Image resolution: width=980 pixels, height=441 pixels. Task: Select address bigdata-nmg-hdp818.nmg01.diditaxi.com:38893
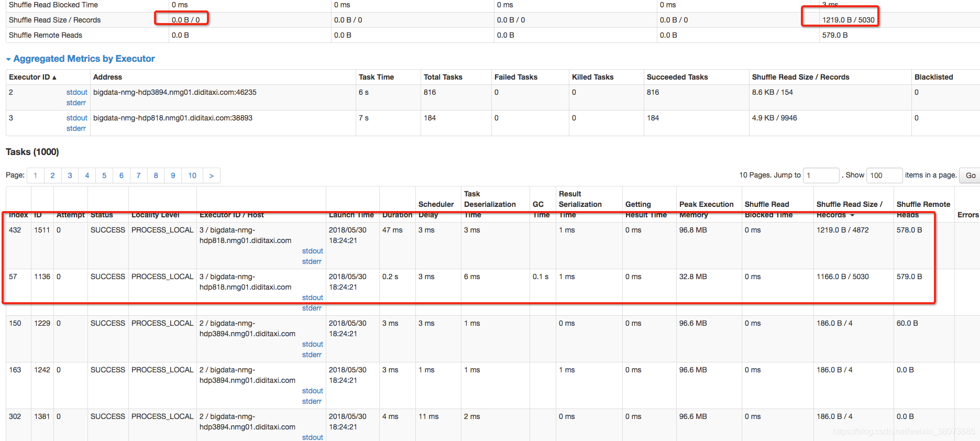(x=173, y=118)
